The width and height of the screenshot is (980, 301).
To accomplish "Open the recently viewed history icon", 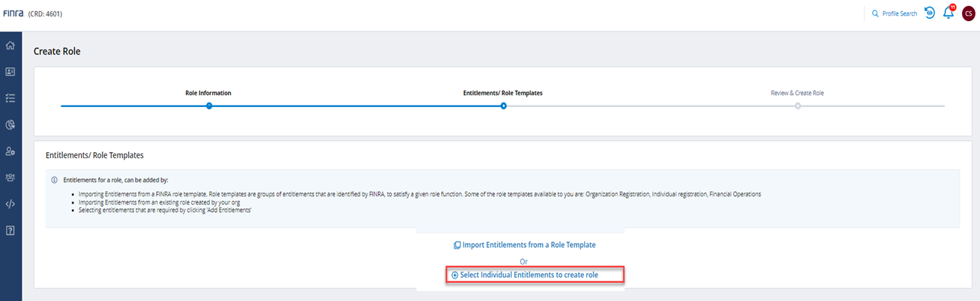I will (930, 13).
